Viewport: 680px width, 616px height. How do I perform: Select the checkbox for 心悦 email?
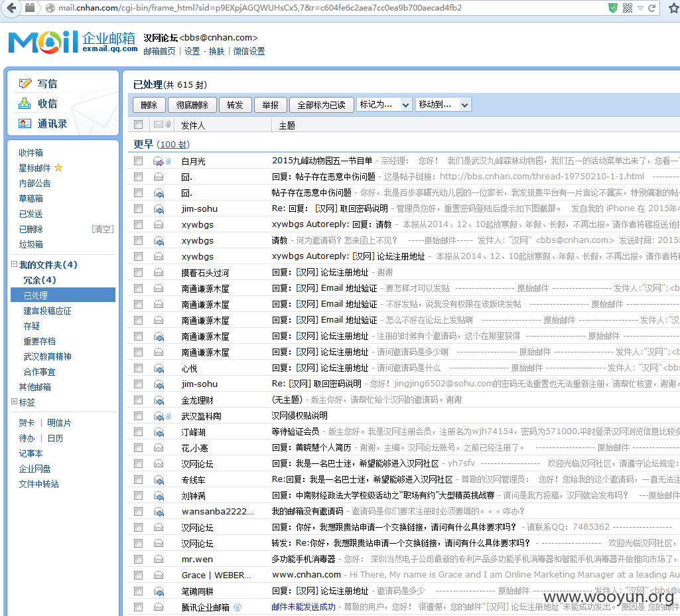pos(139,368)
